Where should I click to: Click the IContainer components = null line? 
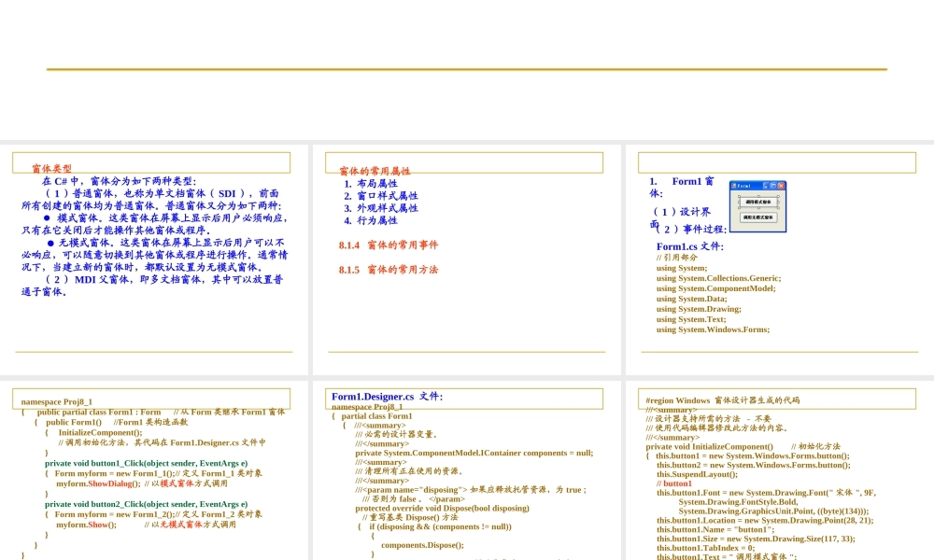(474, 453)
